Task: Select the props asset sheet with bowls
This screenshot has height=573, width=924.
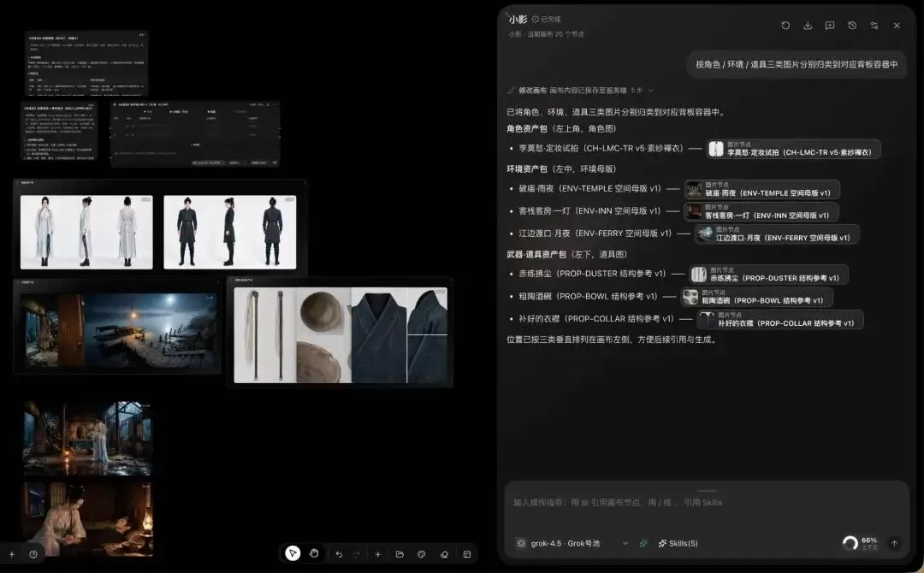Action: (x=341, y=335)
